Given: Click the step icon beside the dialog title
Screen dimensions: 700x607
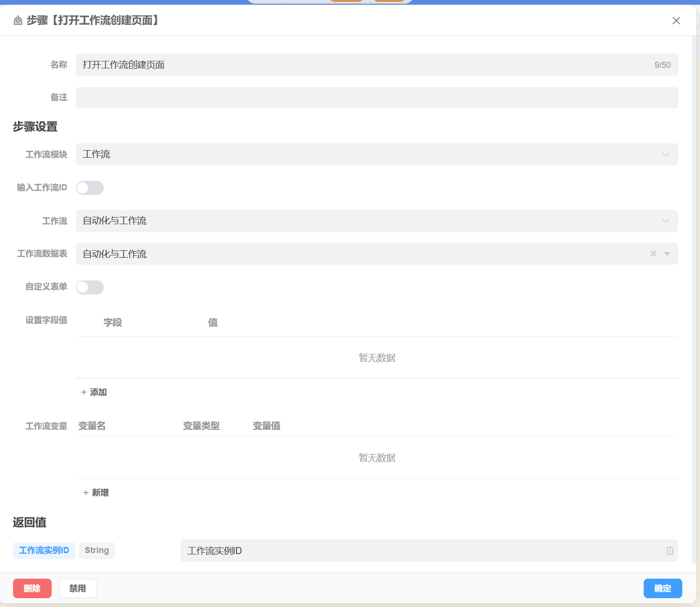Looking at the screenshot, I should [18, 20].
